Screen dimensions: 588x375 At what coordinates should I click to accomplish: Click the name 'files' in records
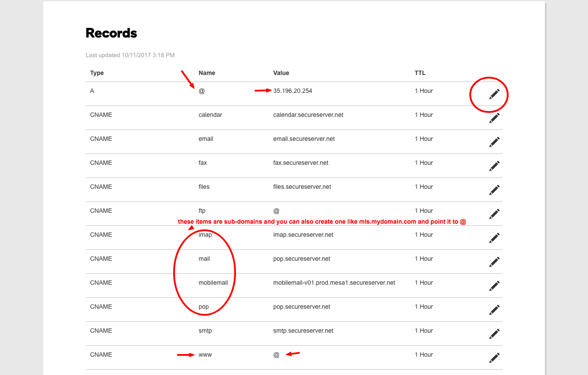(x=204, y=187)
